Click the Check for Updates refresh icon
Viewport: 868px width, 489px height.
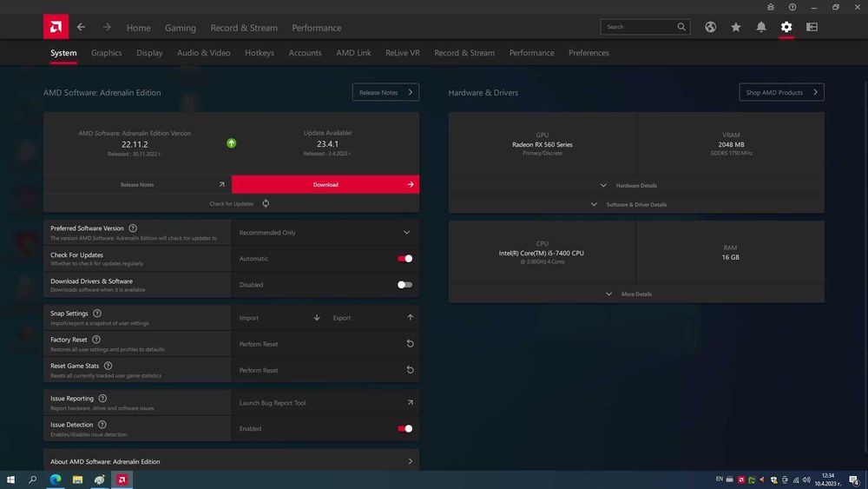pos(266,203)
